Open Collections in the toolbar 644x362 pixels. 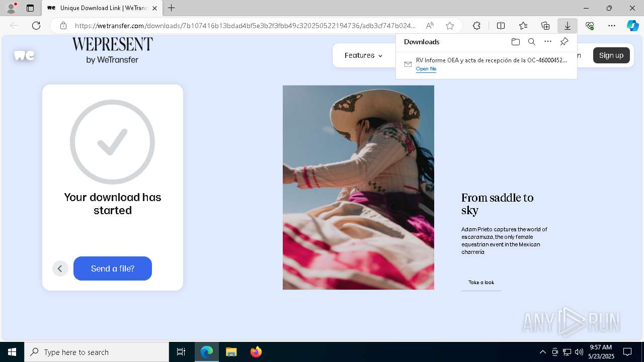pos(545,26)
